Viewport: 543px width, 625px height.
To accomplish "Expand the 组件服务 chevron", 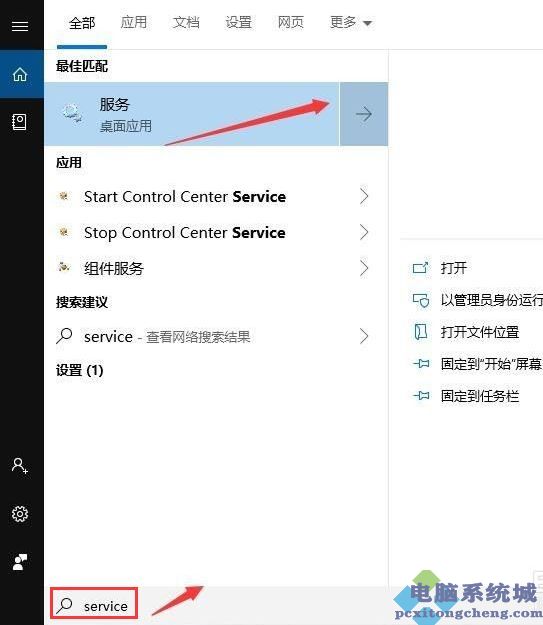I will pos(364,268).
